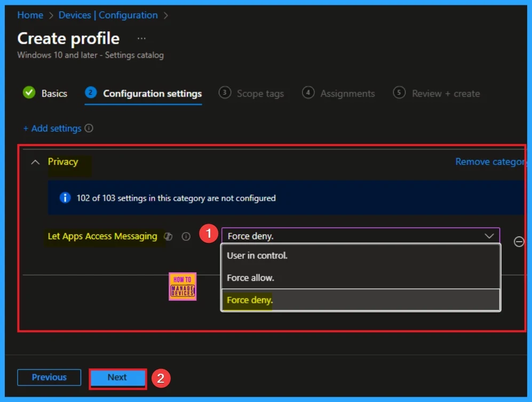
Task: Open the Let Apps Access Messaging dropdown
Action: (360, 236)
